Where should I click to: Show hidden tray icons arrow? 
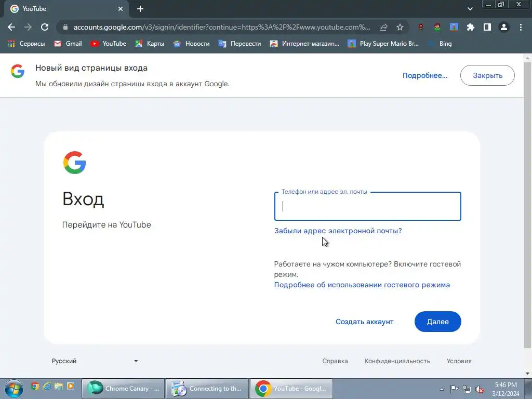(442, 389)
